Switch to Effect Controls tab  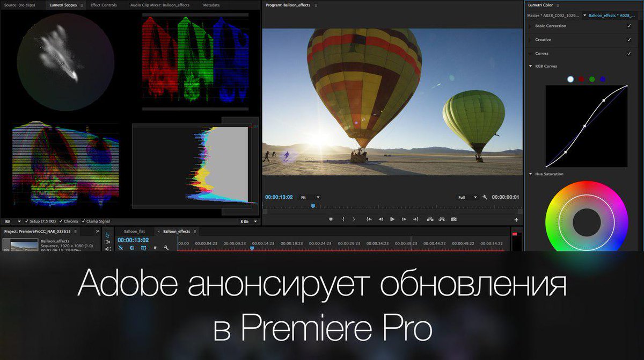(104, 5)
